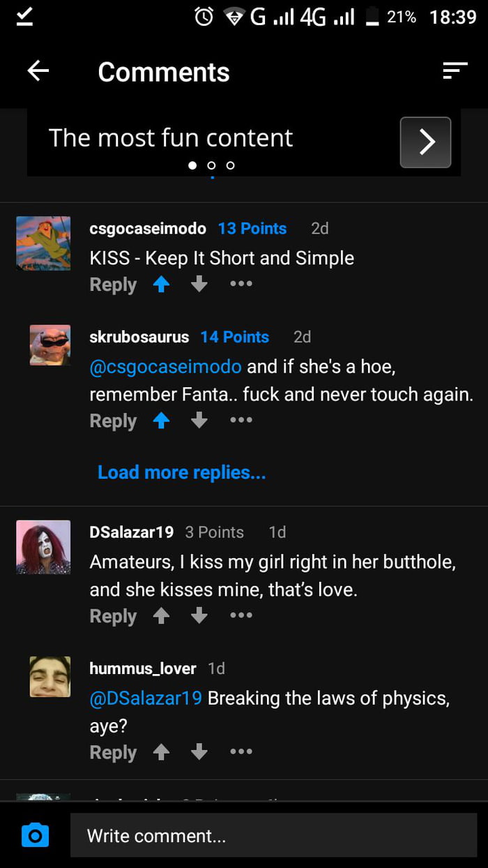Image resolution: width=488 pixels, height=868 pixels.
Task: Downvote hummus_lover's reply
Action: pyautogui.click(x=199, y=752)
